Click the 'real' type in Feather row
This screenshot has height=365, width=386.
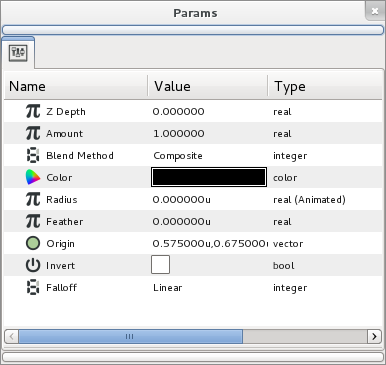[x=282, y=222]
